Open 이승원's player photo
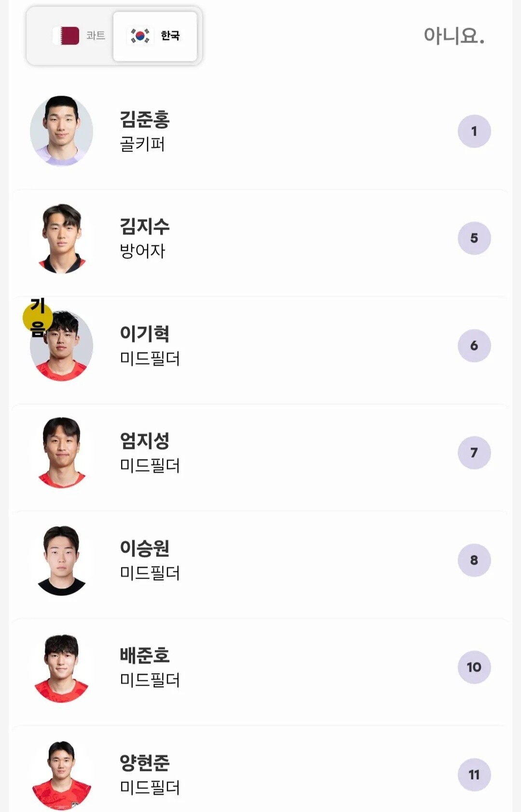 61,560
